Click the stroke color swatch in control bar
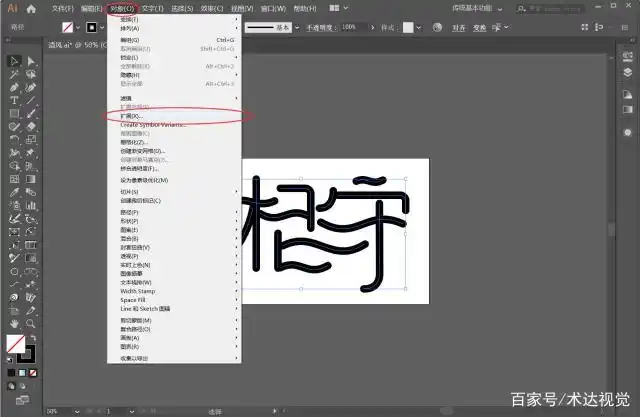 pyautogui.click(x=91, y=27)
